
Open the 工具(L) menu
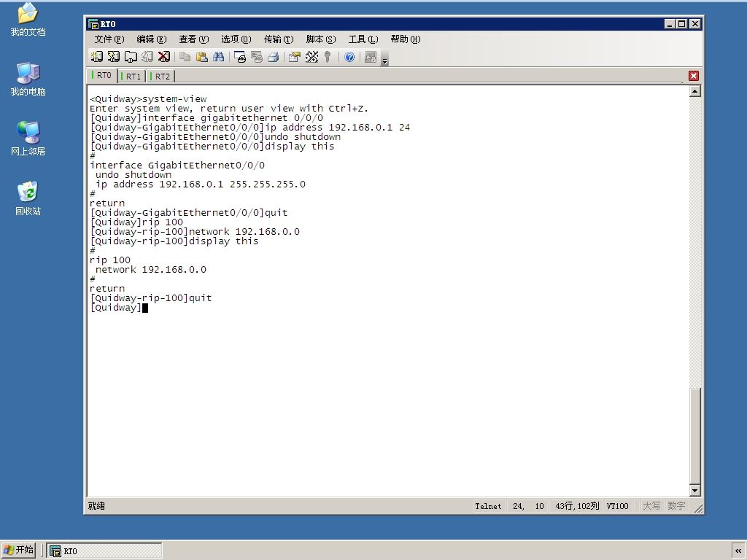(x=363, y=39)
